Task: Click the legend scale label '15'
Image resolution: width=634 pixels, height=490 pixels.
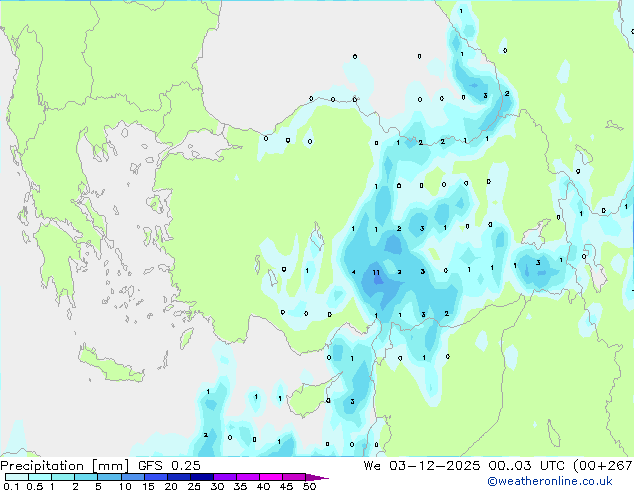Action: [x=148, y=486]
